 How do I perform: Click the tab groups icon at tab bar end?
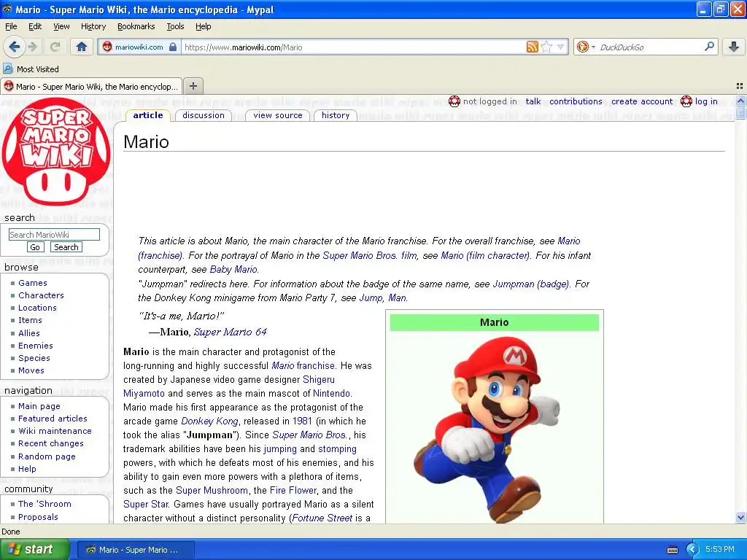pos(740,86)
